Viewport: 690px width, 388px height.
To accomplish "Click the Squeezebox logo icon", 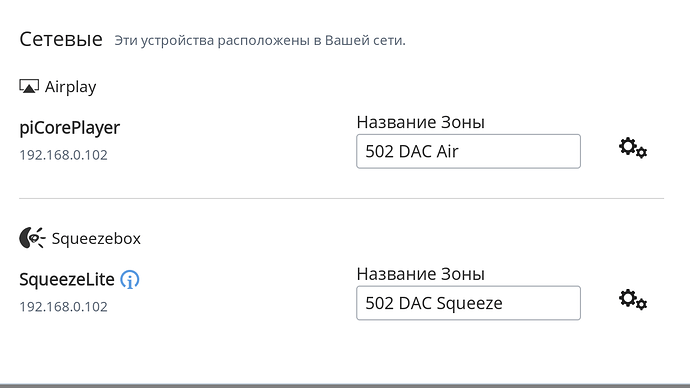I will coord(32,238).
